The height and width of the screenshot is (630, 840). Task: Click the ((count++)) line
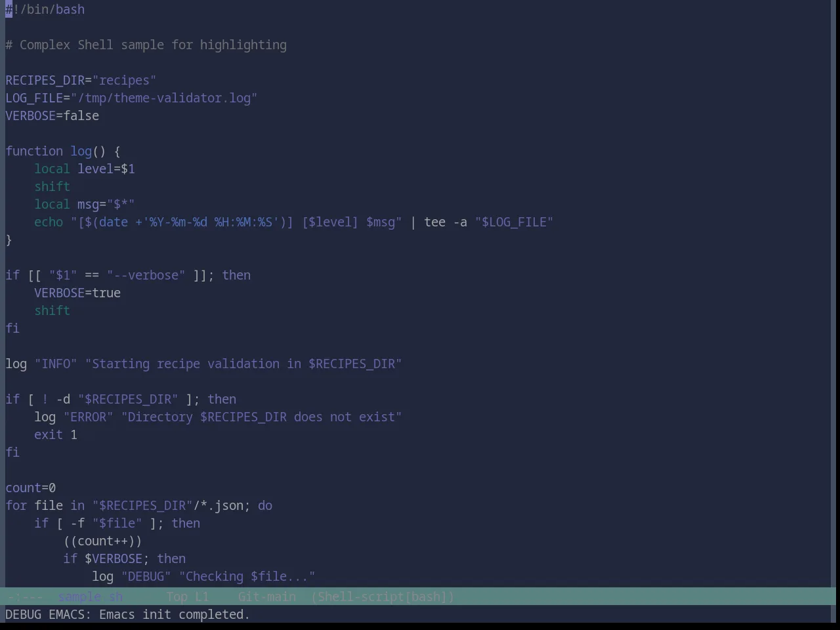[x=102, y=541]
